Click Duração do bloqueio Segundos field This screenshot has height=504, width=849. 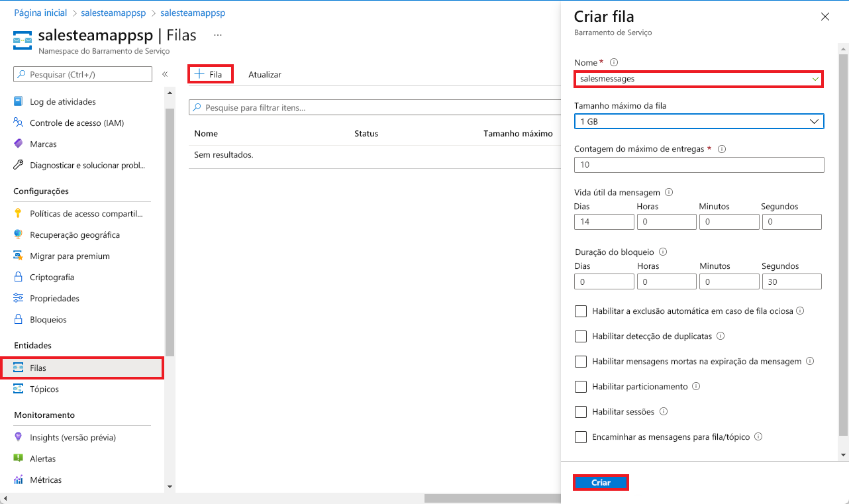791,281
